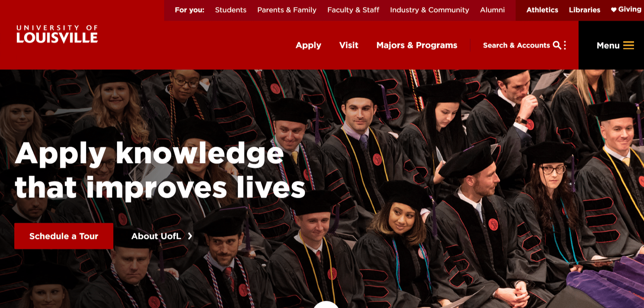
Task: Expand the Search & Accounts panel
Action: [516, 45]
